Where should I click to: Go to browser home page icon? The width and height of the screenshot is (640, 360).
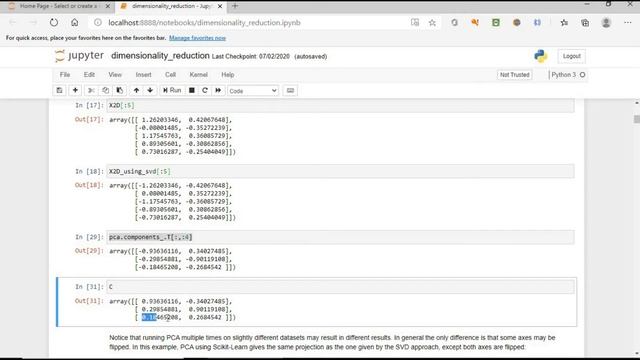pos(75,23)
